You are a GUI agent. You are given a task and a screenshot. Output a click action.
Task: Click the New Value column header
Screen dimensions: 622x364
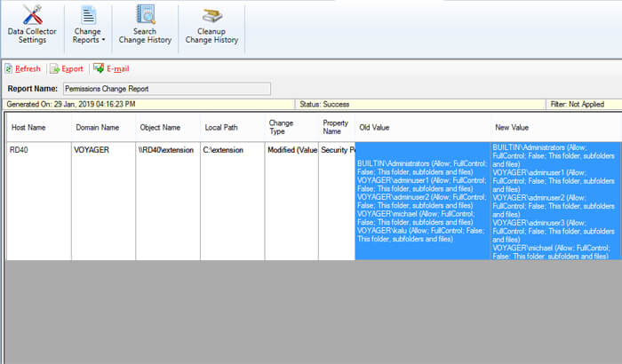point(513,127)
